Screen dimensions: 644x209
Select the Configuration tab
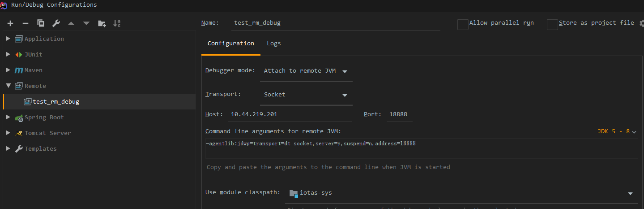231,44
